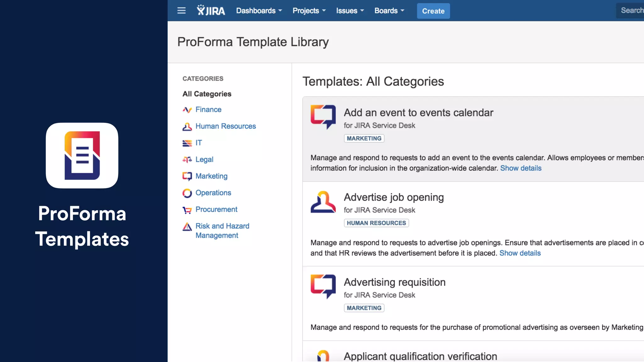
Task: Click the HUMAN RESOURCES tag
Action: 376,223
